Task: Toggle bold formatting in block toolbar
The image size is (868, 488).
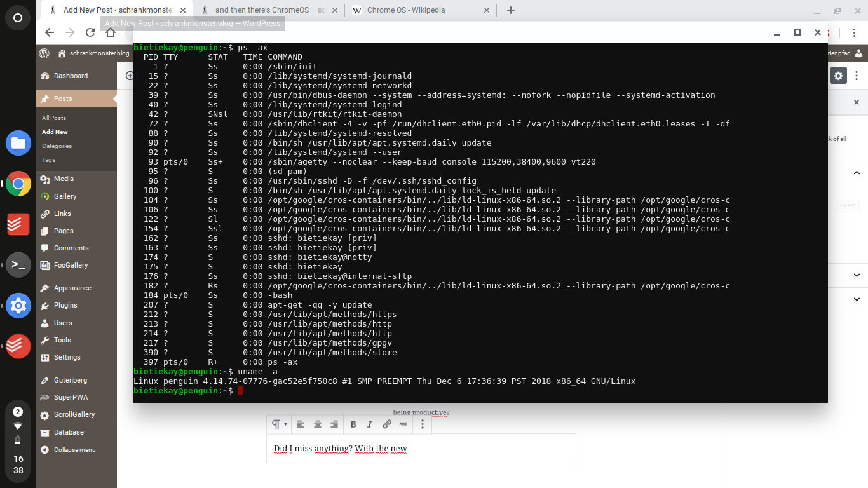Action: [x=353, y=424]
